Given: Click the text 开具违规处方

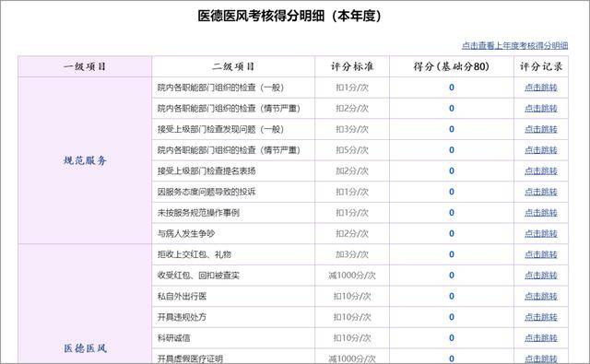Looking at the screenshot, I should pyautogui.click(x=182, y=317).
